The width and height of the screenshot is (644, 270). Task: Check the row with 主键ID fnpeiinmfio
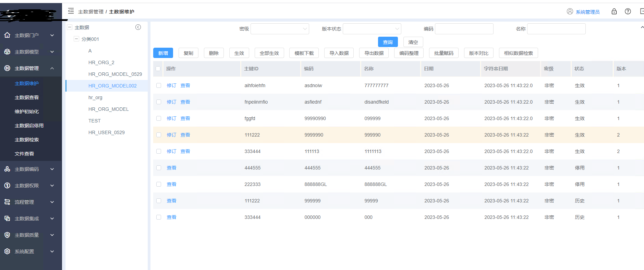point(159,102)
